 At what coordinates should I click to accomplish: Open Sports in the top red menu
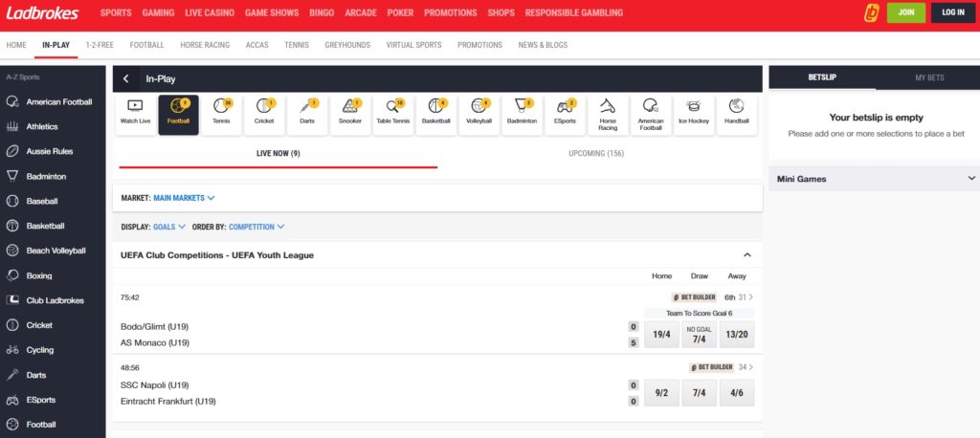pyautogui.click(x=116, y=12)
